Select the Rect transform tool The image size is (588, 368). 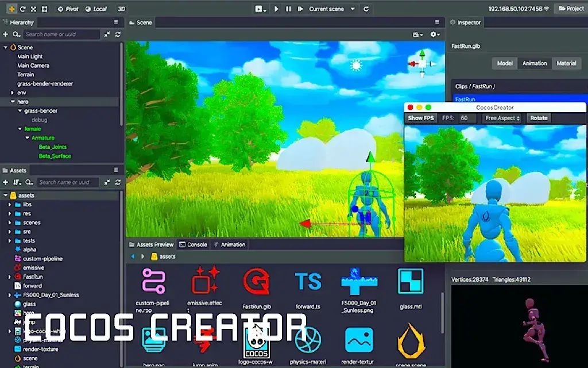pyautogui.click(x=44, y=9)
